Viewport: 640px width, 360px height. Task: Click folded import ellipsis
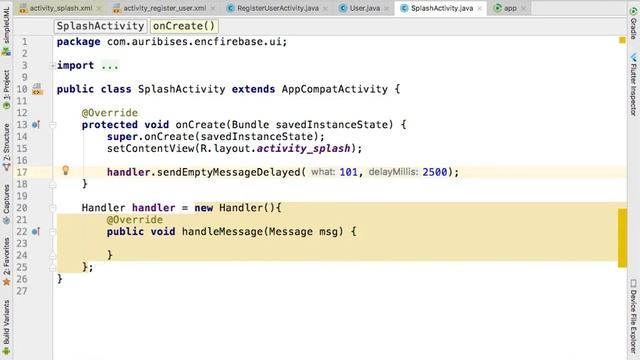[110, 66]
